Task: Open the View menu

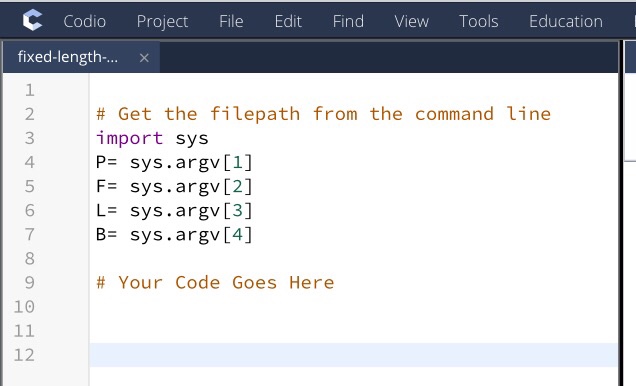Action: (411, 21)
